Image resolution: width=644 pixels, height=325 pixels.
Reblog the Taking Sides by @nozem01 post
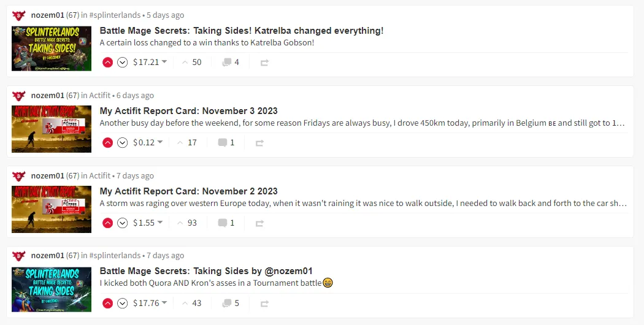coord(264,303)
